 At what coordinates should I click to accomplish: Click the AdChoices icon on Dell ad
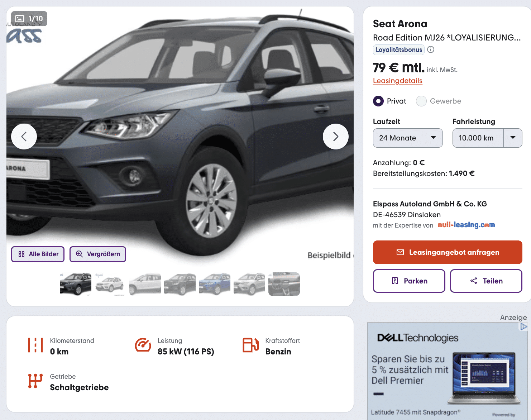coord(523,326)
